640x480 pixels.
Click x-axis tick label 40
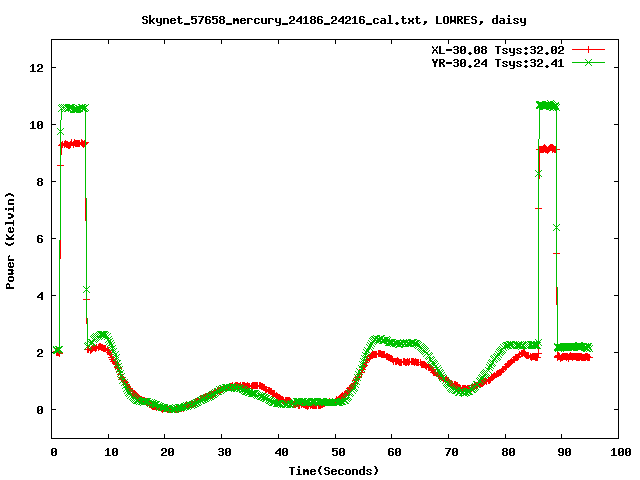(281, 452)
